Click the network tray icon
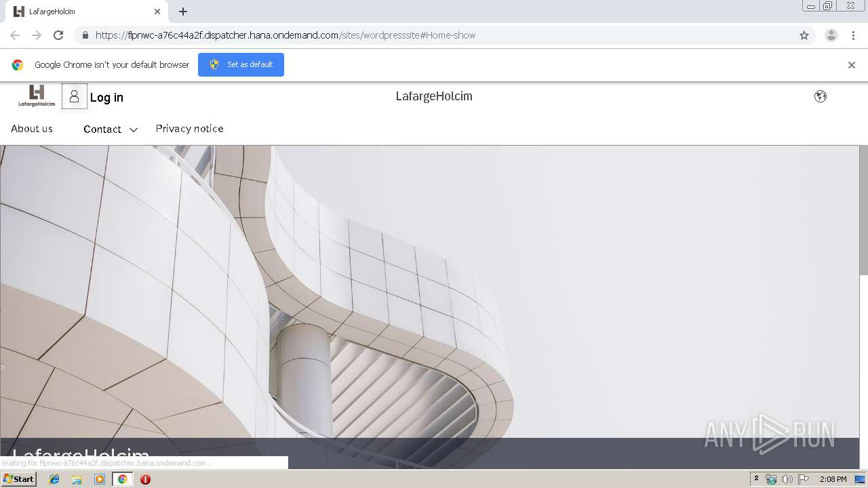 (x=771, y=479)
